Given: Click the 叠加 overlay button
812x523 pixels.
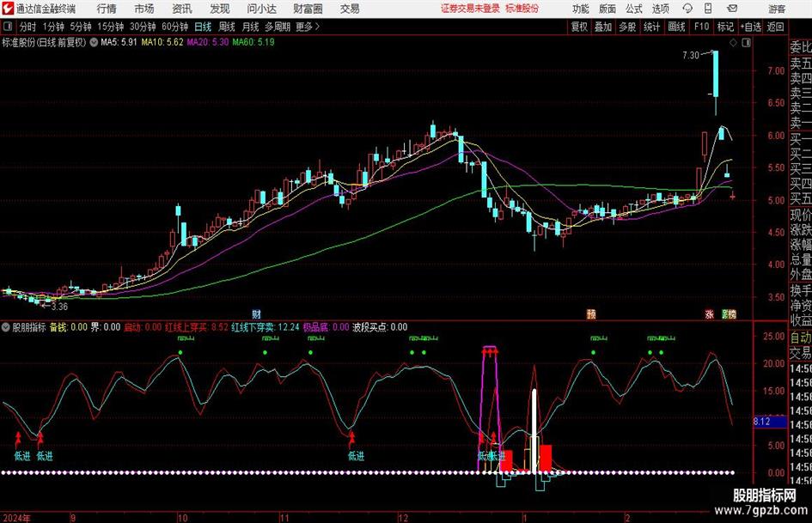Looking at the screenshot, I should [x=603, y=27].
